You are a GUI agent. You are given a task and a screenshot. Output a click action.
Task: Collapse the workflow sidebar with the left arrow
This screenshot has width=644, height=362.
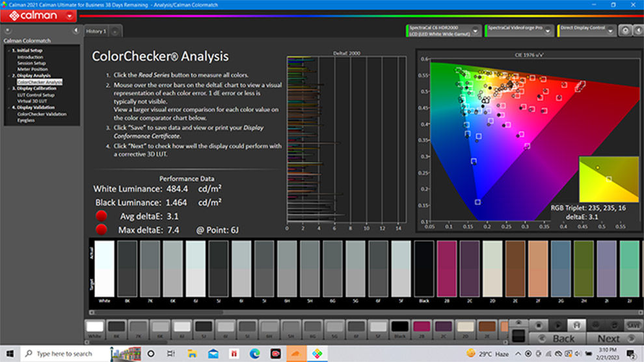(75, 31)
